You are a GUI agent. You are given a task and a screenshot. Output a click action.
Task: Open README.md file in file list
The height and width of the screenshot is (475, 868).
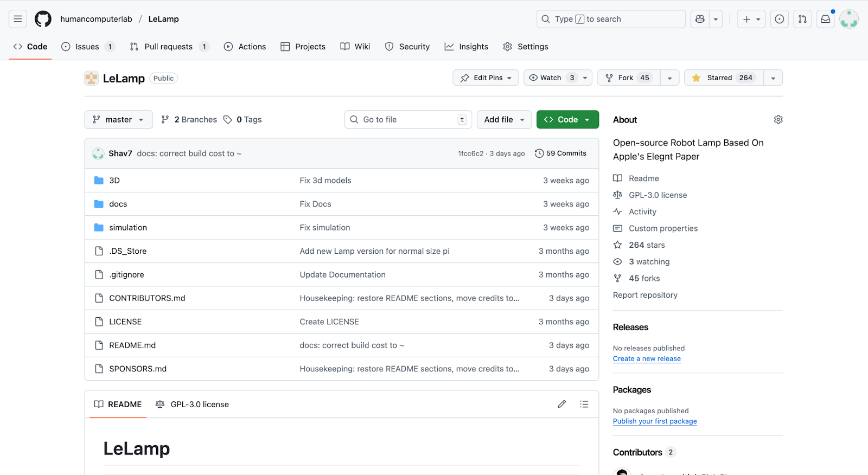click(132, 345)
